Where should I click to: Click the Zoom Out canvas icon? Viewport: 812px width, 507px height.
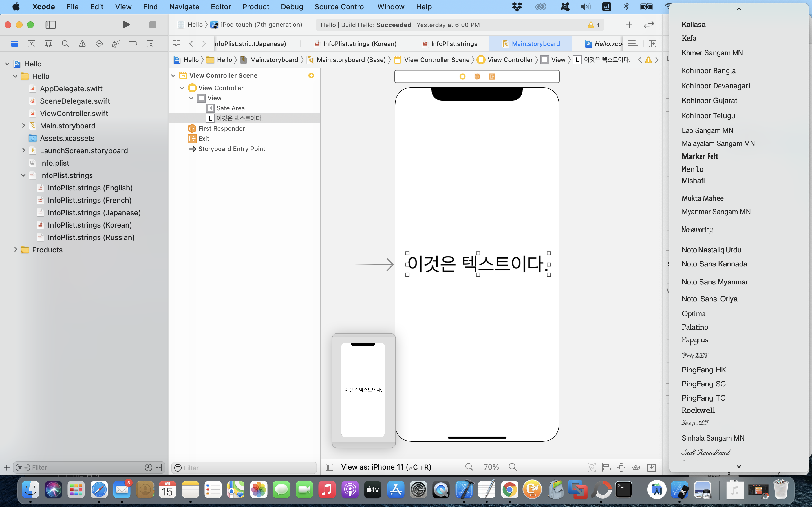pyautogui.click(x=469, y=467)
